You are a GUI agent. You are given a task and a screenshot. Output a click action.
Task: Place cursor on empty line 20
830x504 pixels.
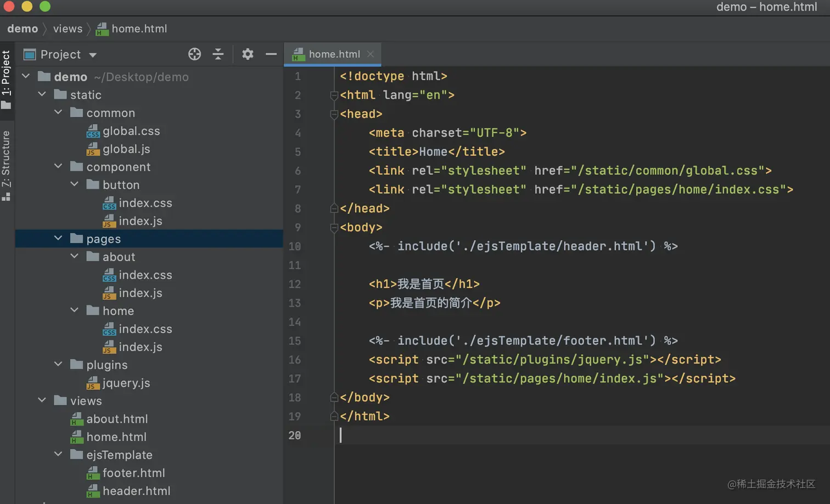(582, 435)
